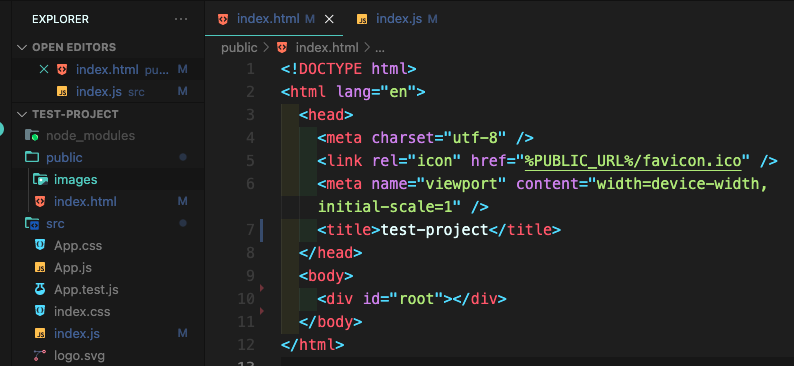Click line number 1 in gutter
This screenshot has width=794, height=366.
[250, 69]
